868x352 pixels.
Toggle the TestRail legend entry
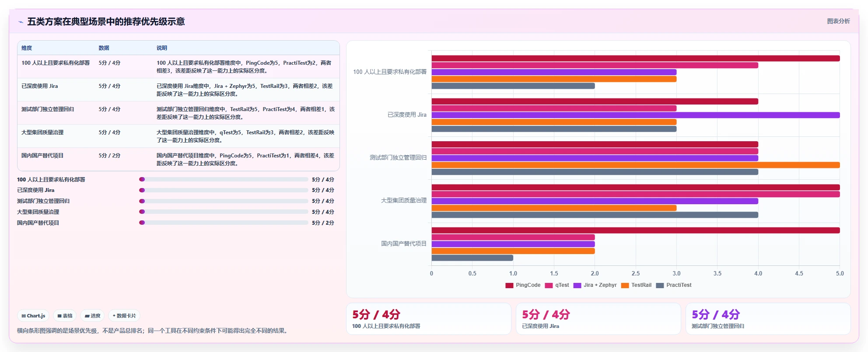point(636,285)
